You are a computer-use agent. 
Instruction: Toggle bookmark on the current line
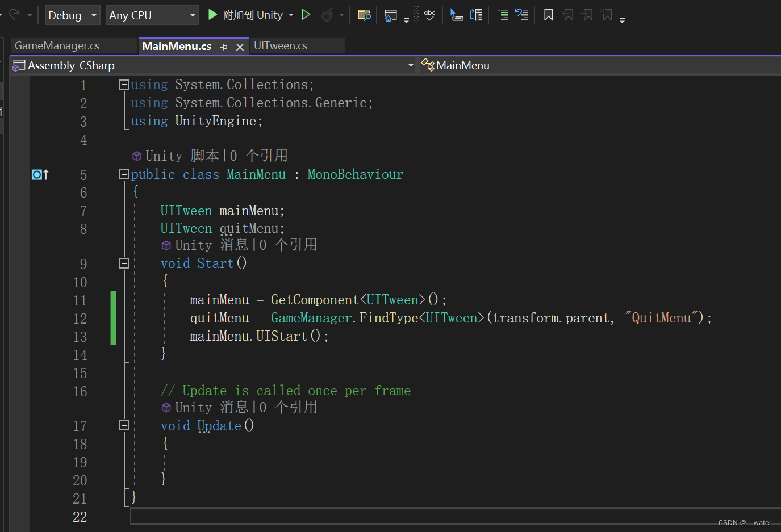click(x=549, y=15)
